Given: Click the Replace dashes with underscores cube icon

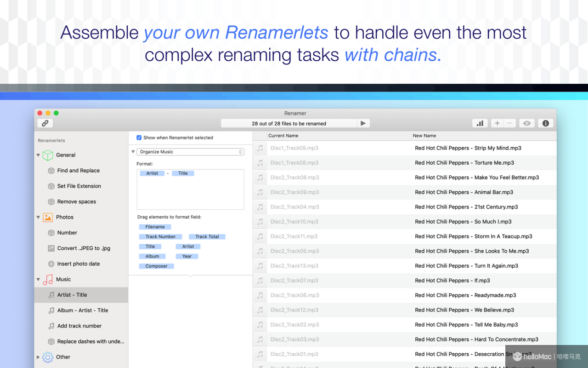Looking at the screenshot, I should [x=51, y=342].
